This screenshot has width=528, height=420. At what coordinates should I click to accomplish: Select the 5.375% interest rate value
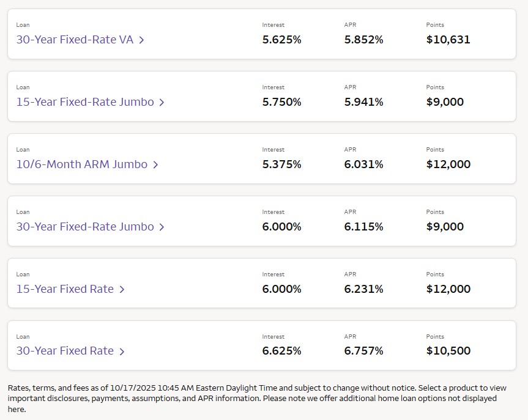(281, 164)
